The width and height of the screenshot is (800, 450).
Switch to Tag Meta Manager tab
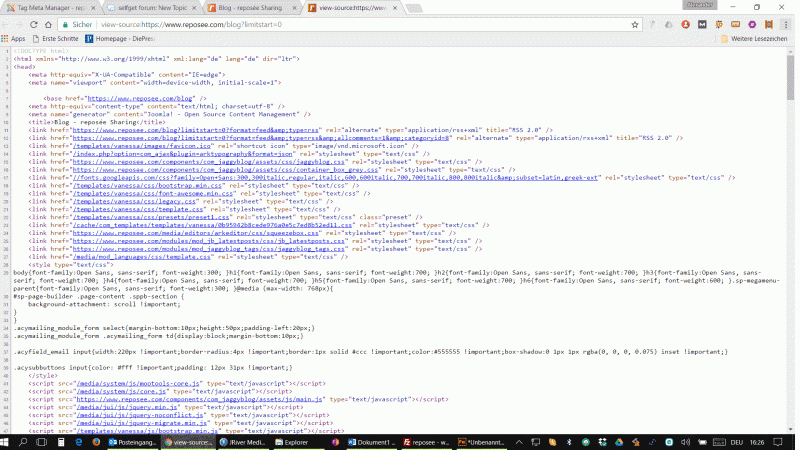click(x=48, y=7)
